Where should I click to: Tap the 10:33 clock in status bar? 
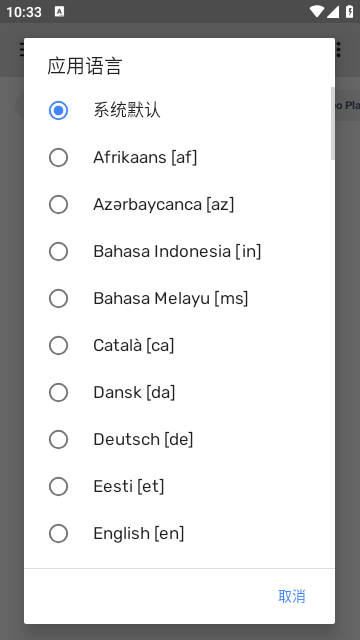(x=24, y=12)
